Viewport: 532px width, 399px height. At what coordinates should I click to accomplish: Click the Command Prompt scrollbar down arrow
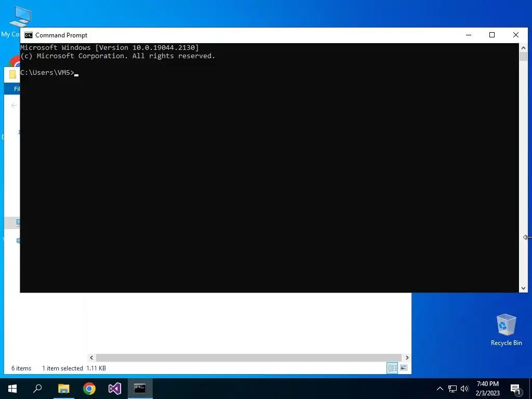click(523, 288)
